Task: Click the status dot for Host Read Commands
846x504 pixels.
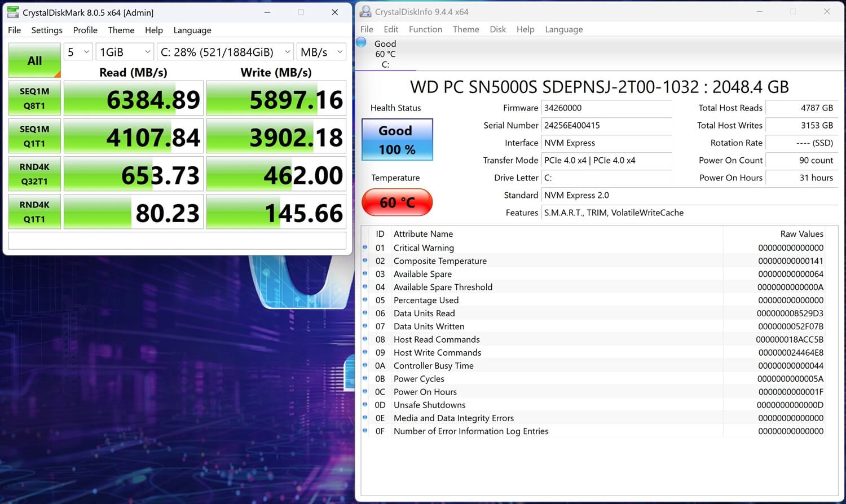Action: pyautogui.click(x=365, y=339)
